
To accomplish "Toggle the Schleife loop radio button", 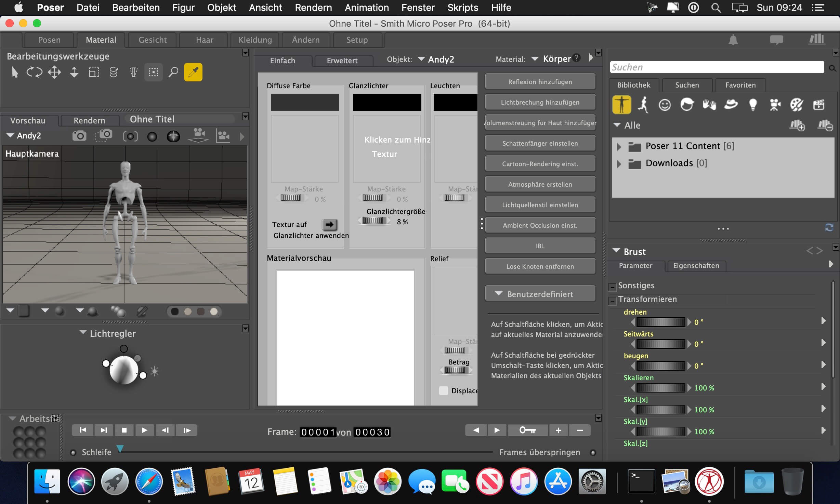I will [x=73, y=453].
